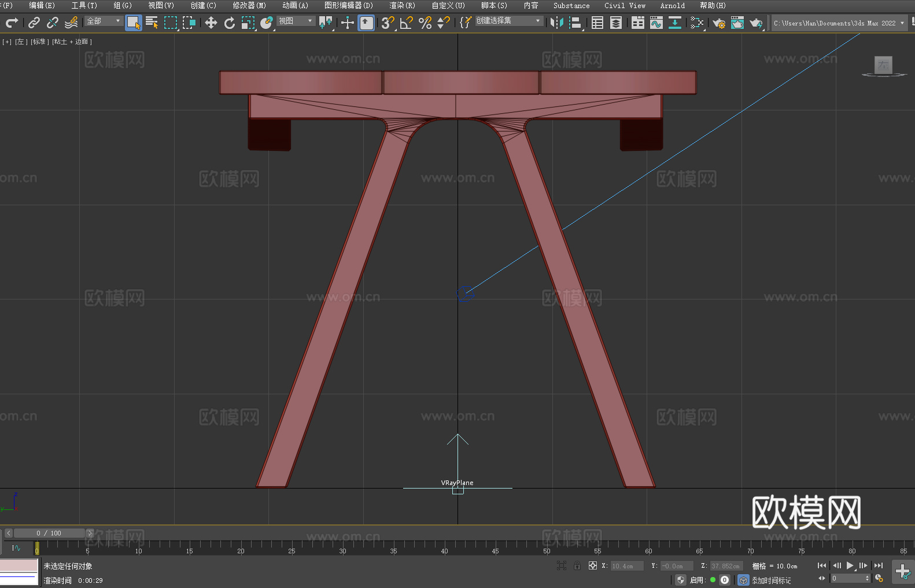Open the 编辑(E) menu

tap(42, 5)
